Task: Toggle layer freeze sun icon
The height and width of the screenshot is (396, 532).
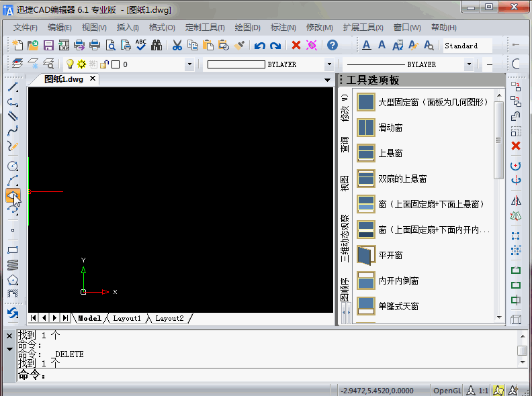Action: pos(81,64)
